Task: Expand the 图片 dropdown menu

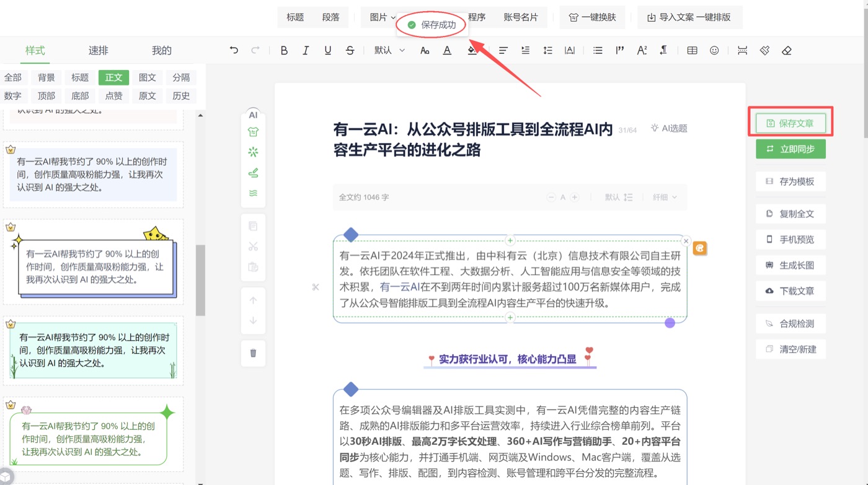Action: pyautogui.click(x=383, y=17)
